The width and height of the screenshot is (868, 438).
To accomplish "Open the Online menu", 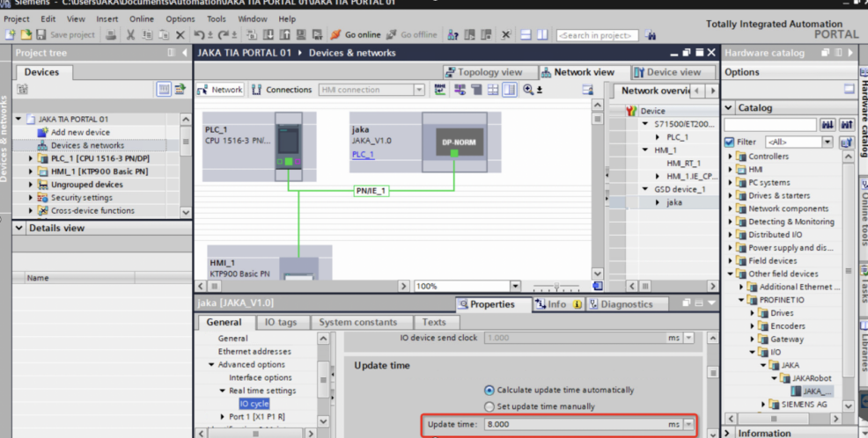I will tap(142, 18).
